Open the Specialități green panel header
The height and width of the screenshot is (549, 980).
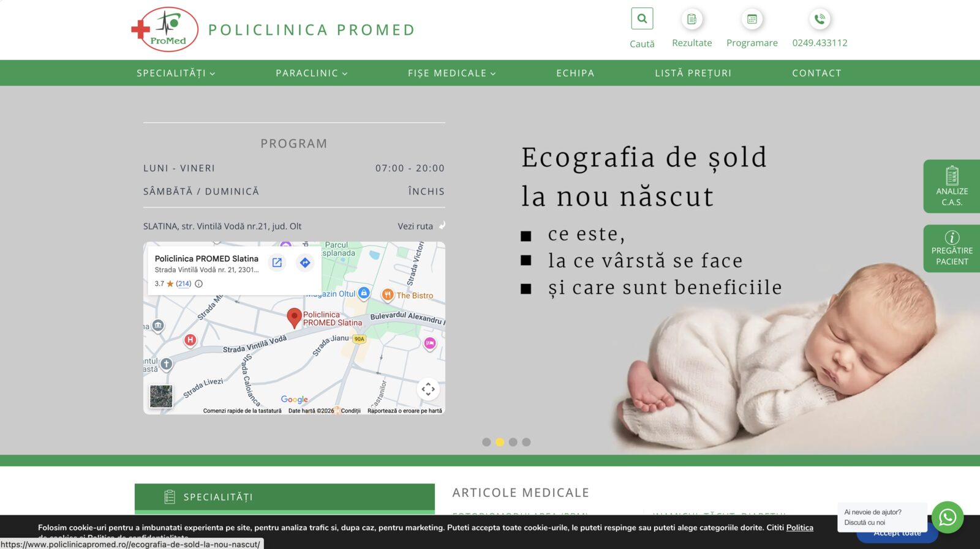[x=285, y=497]
